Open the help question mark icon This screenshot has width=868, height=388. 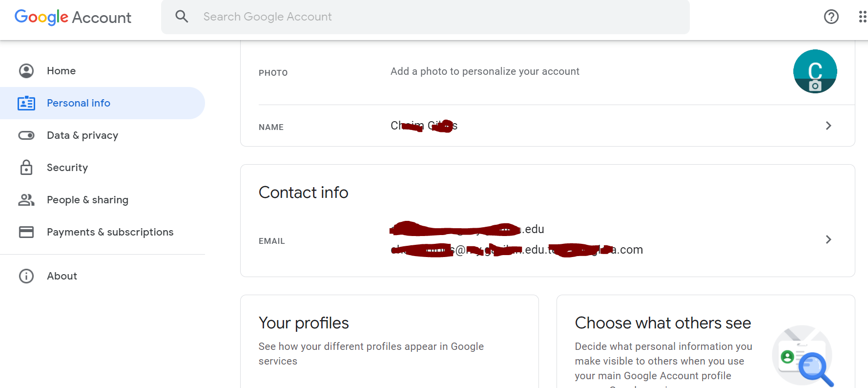[831, 17]
